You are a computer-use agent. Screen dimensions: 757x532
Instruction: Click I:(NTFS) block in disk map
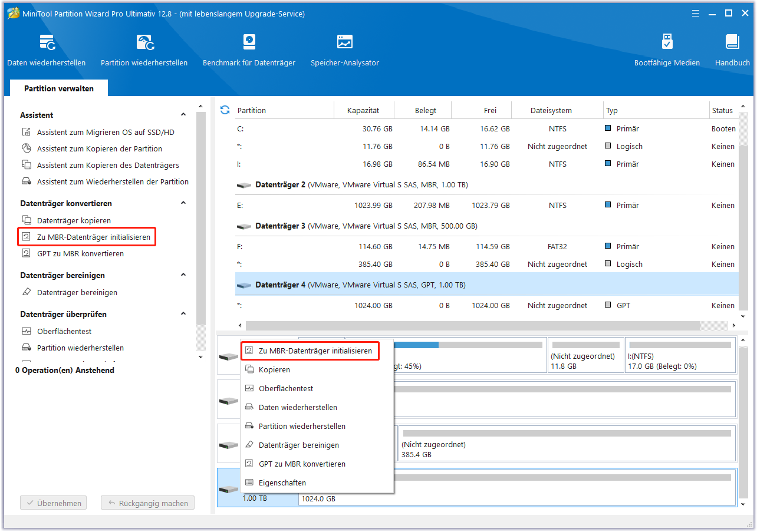680,355
